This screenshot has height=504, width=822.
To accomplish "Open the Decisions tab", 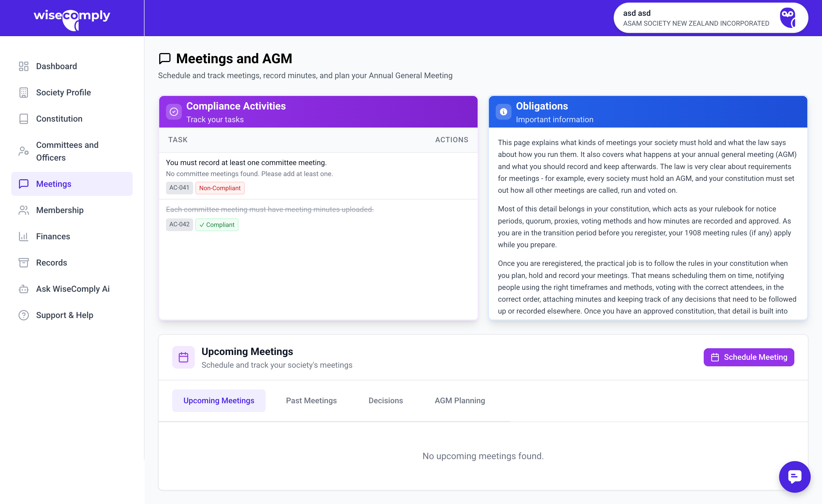I will (x=385, y=400).
